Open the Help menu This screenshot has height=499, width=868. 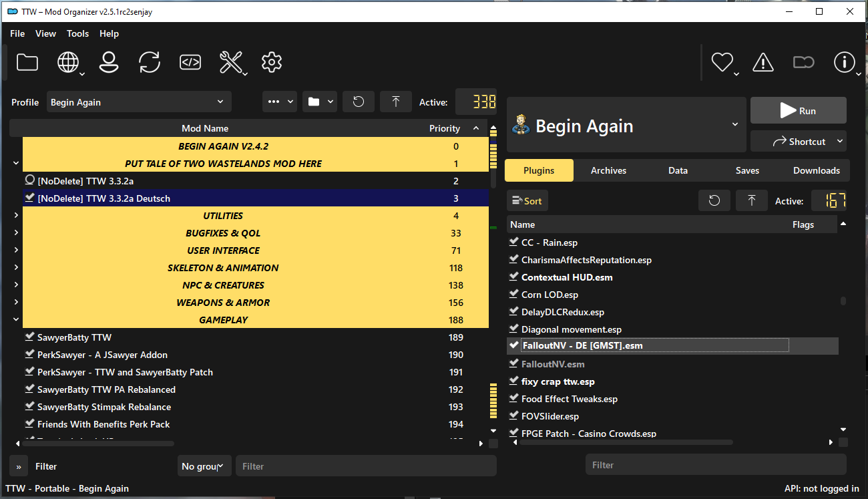pyautogui.click(x=110, y=33)
